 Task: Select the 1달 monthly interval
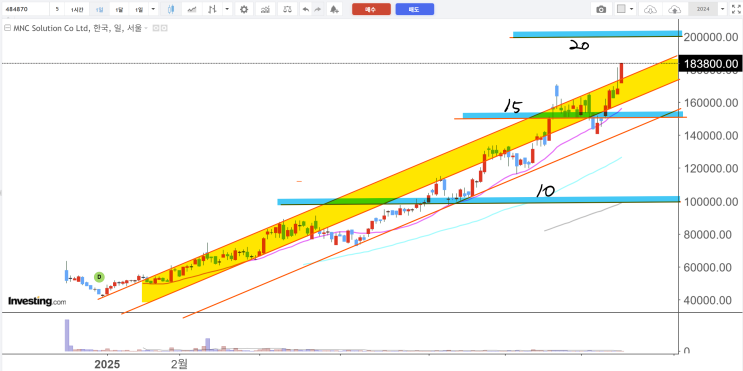point(119,9)
